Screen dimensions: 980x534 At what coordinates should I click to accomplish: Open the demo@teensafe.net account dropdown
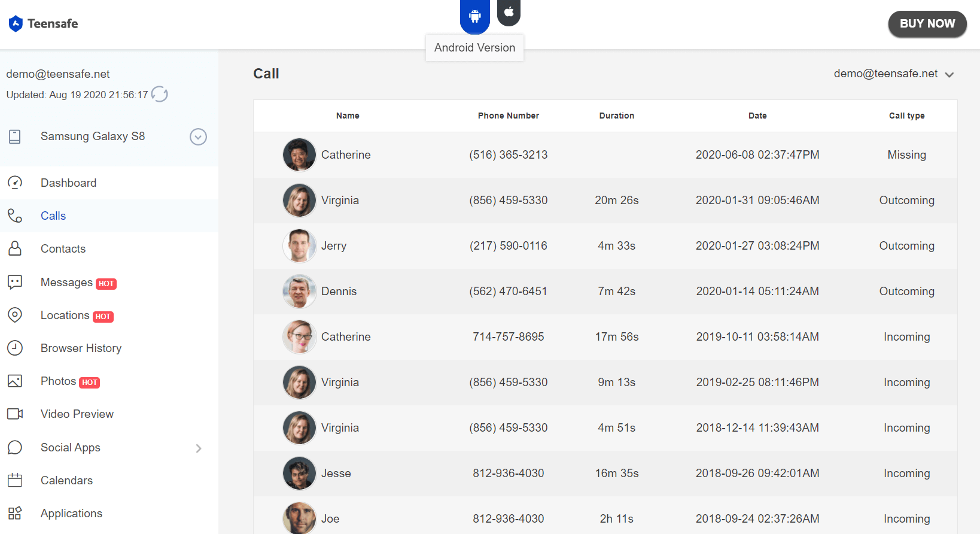pyautogui.click(x=893, y=74)
